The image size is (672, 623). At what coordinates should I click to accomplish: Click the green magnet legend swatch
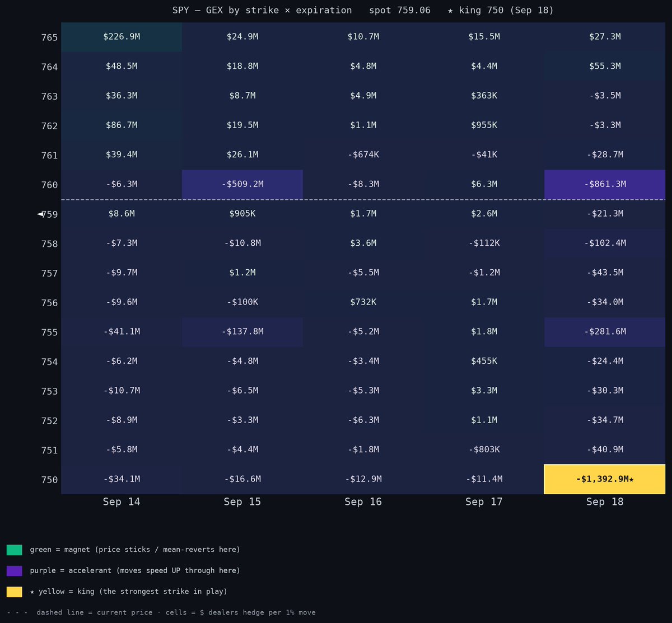(x=15, y=550)
